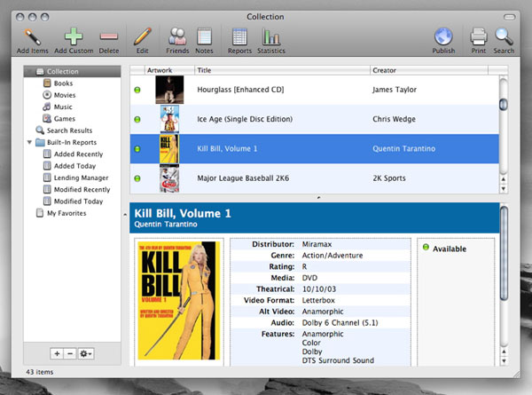Open the Edit pencil tool

(x=141, y=37)
